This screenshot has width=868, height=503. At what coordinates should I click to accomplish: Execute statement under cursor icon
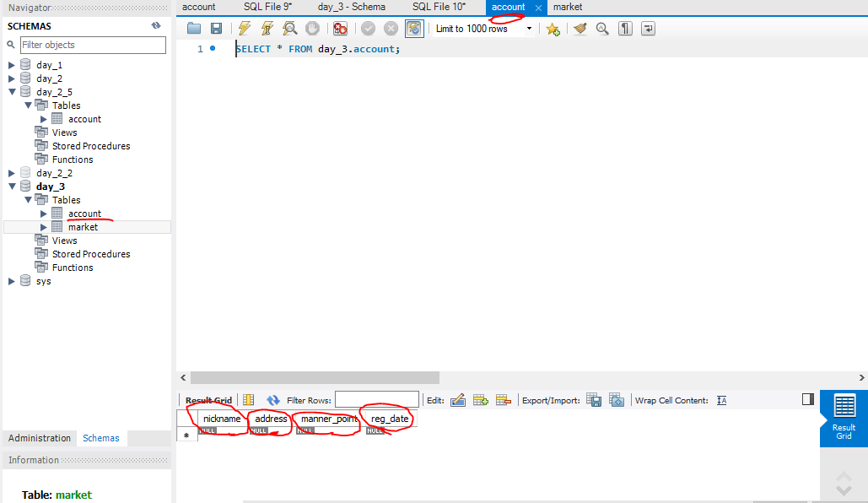[x=267, y=28]
